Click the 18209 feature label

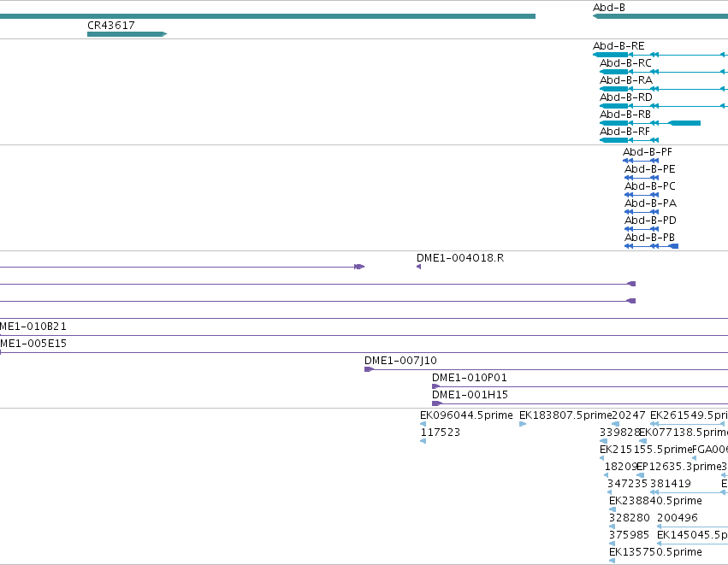point(621,467)
